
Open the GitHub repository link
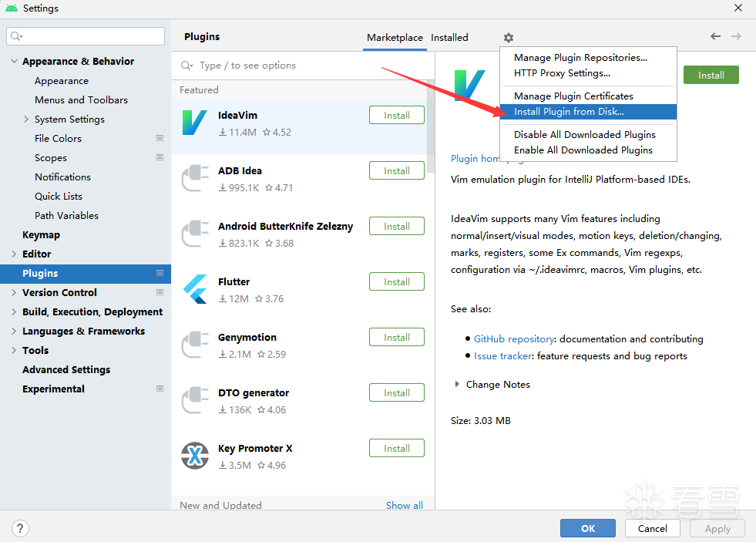(x=513, y=339)
